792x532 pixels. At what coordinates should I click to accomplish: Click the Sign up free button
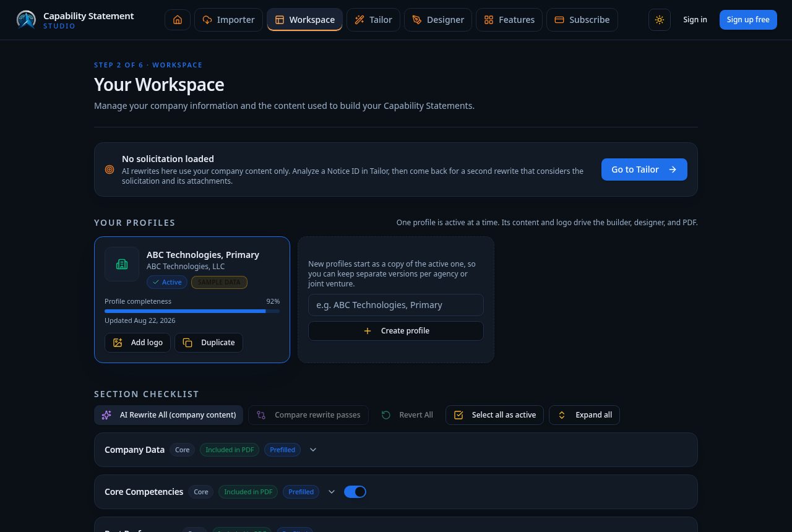(x=748, y=20)
